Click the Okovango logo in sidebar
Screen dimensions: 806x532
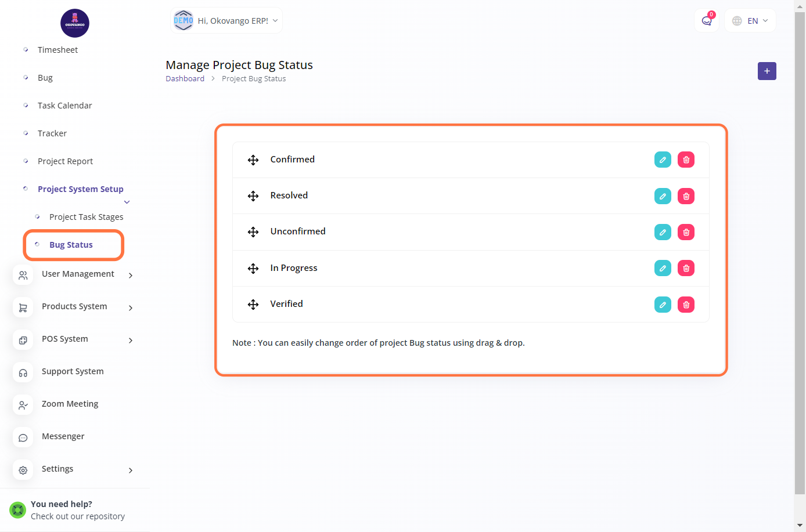tap(75, 23)
